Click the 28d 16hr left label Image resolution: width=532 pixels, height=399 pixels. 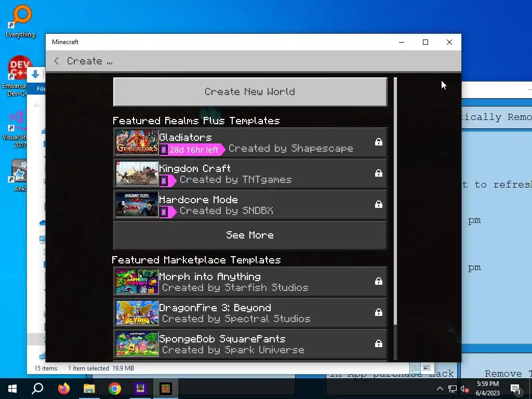click(194, 150)
